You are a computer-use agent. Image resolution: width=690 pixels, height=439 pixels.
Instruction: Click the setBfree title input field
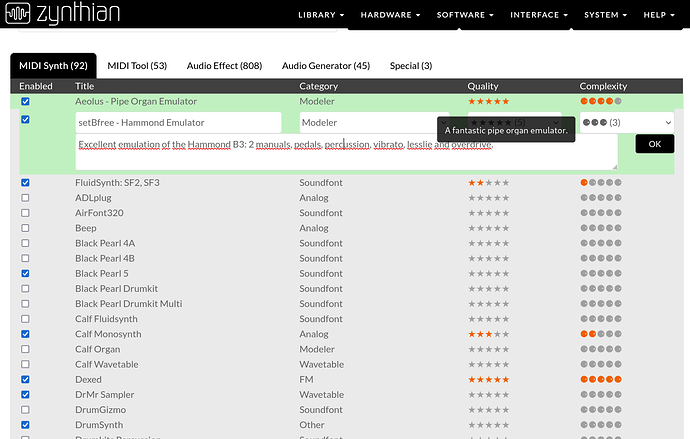pyautogui.click(x=178, y=123)
